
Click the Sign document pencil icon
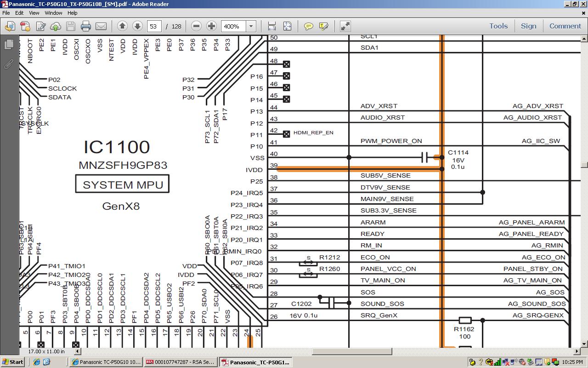[40, 26]
